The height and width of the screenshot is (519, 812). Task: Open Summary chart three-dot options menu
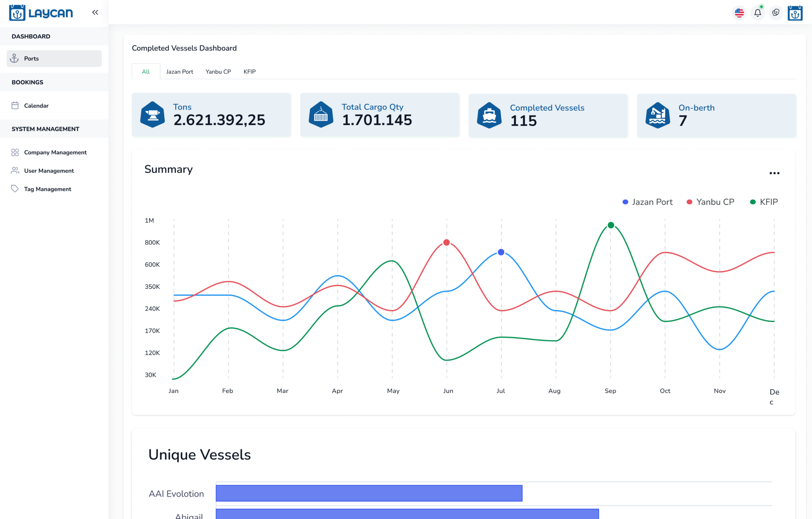[x=774, y=173]
